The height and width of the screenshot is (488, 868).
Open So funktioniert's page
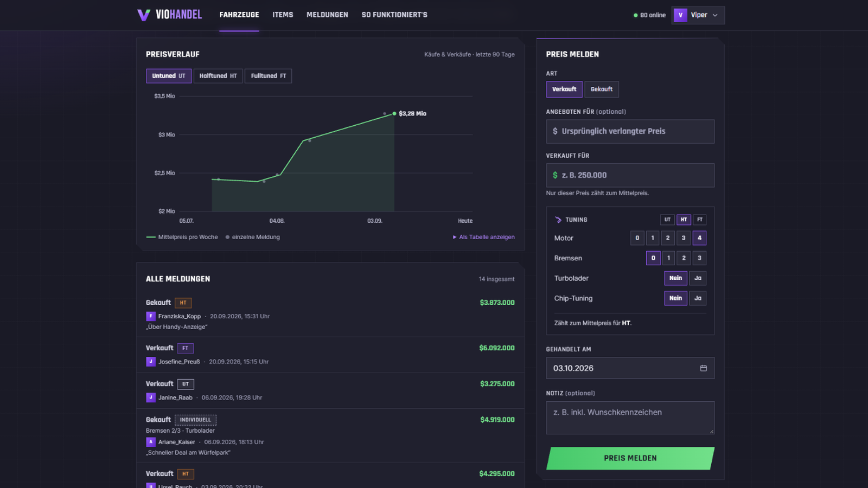coord(394,15)
